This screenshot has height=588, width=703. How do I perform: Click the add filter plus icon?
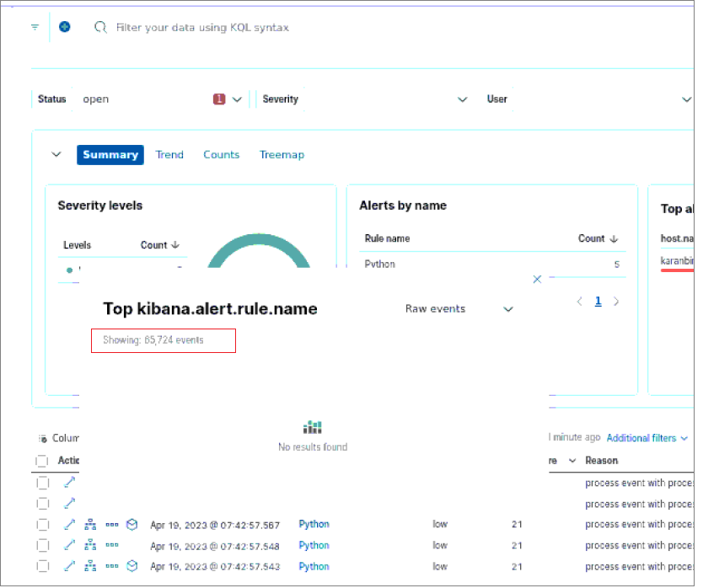64,26
